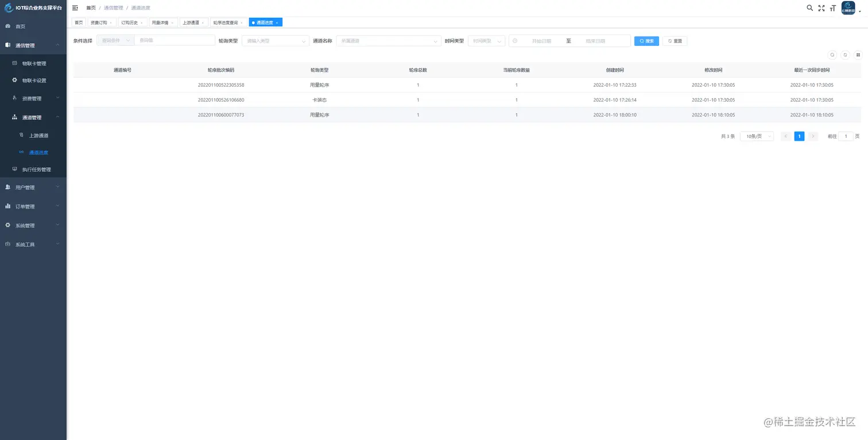Viewport: 868px width, 440px height.
Task: Open the header search magnifier icon
Action: tap(809, 8)
